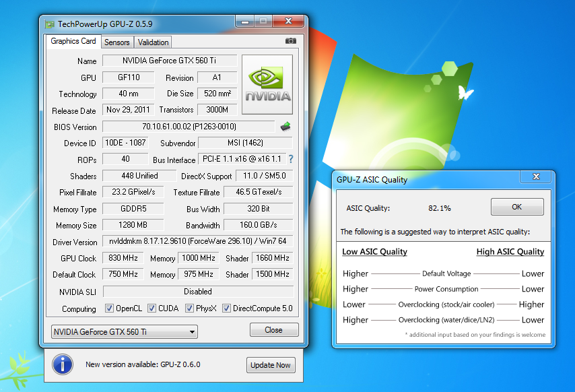575x392 pixels.
Task: Click the Bus Interface field PCI-E 1.1
Action: [x=242, y=159]
